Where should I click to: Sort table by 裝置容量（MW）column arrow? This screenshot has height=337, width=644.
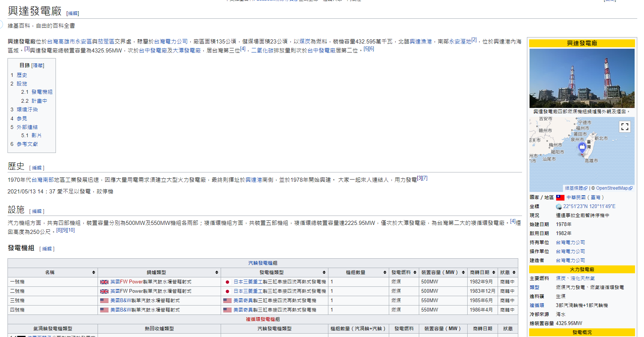pyautogui.click(x=463, y=273)
